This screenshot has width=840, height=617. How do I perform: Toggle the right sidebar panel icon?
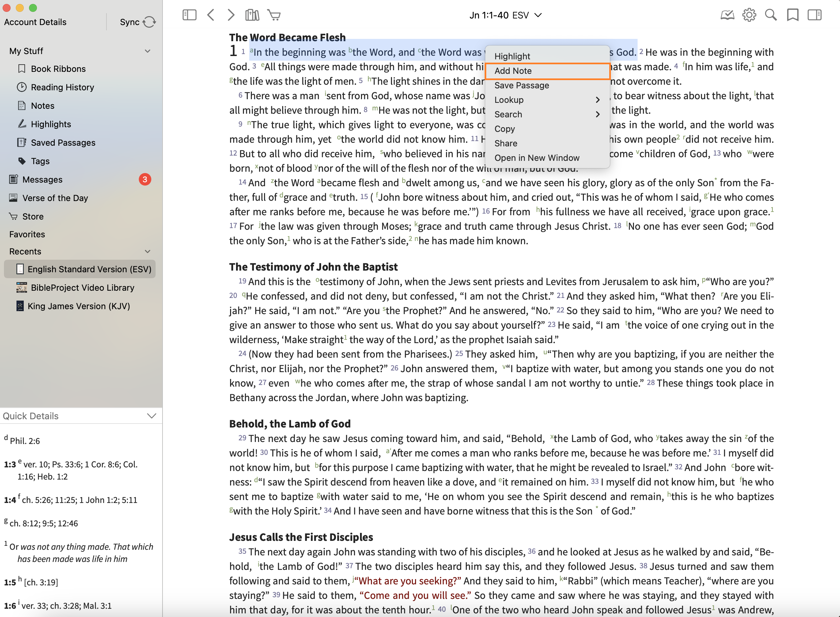(x=814, y=15)
